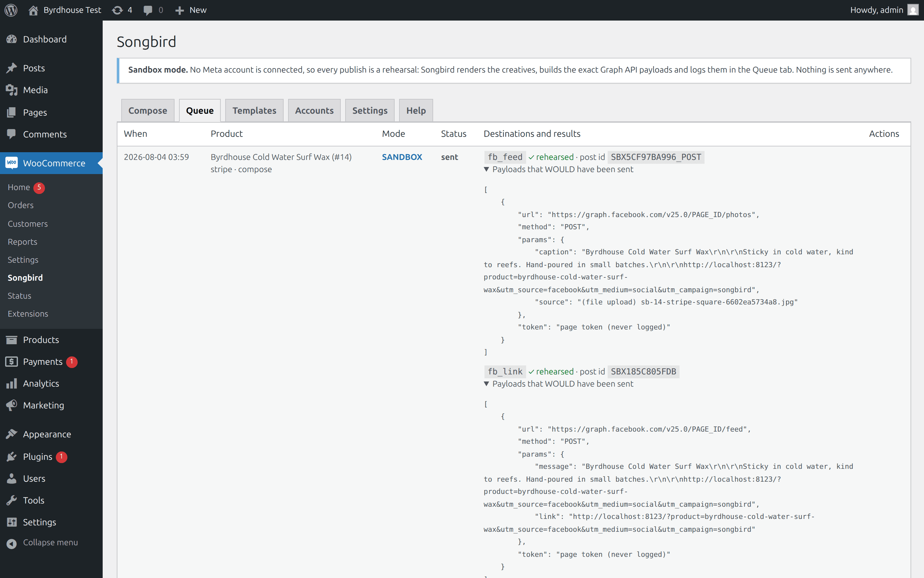Open the Templates tab
Screen dimensions: 924x578
pyautogui.click(x=254, y=110)
